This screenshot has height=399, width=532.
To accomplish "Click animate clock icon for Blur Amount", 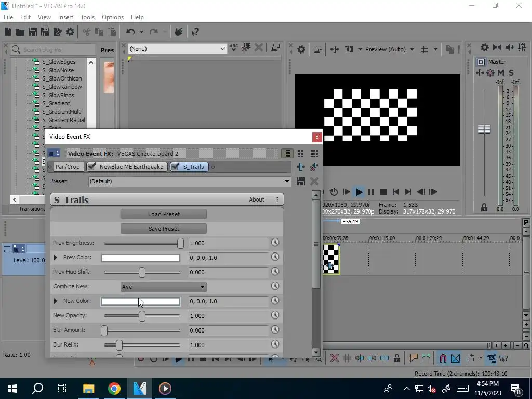I will (x=275, y=330).
